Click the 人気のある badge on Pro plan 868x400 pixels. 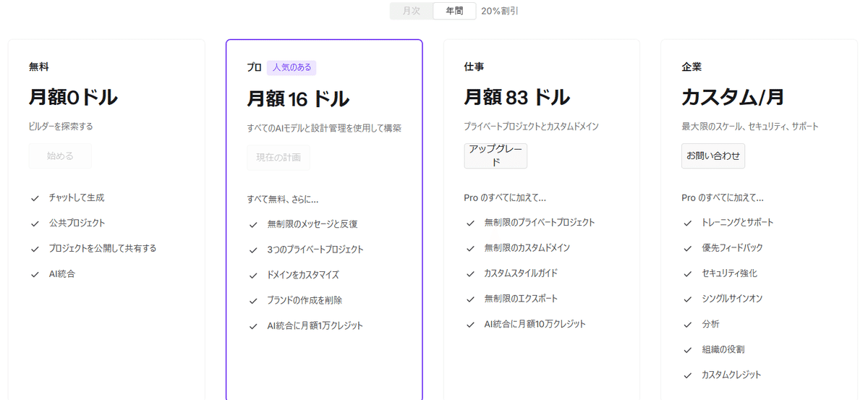[292, 67]
